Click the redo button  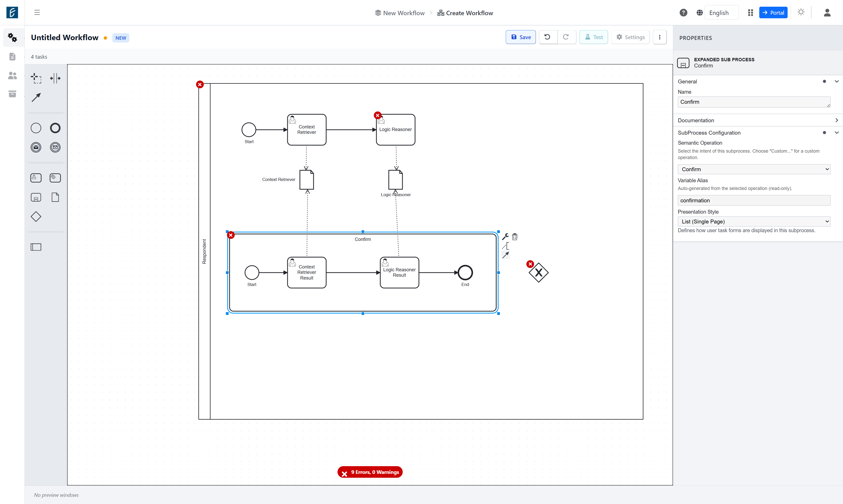(566, 37)
